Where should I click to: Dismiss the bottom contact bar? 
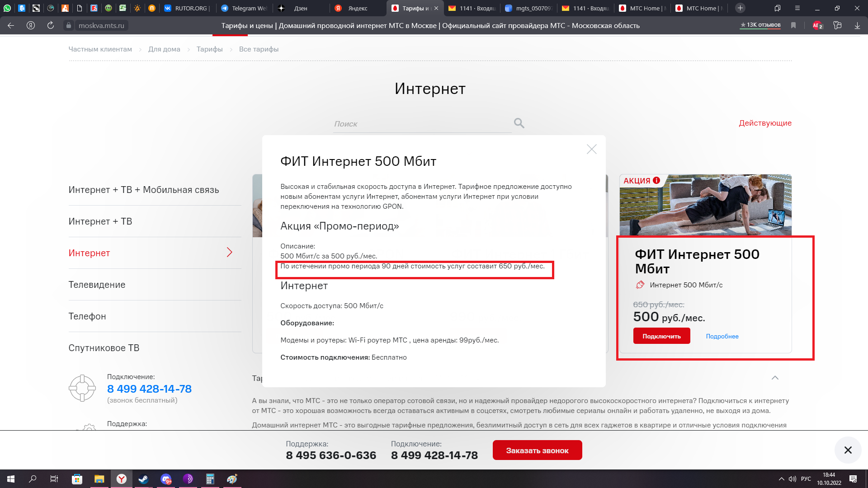[848, 450]
